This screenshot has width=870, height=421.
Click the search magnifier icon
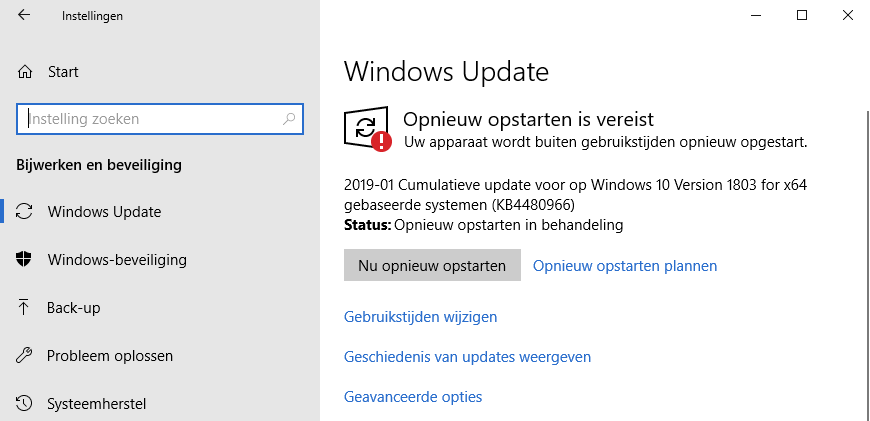[289, 118]
